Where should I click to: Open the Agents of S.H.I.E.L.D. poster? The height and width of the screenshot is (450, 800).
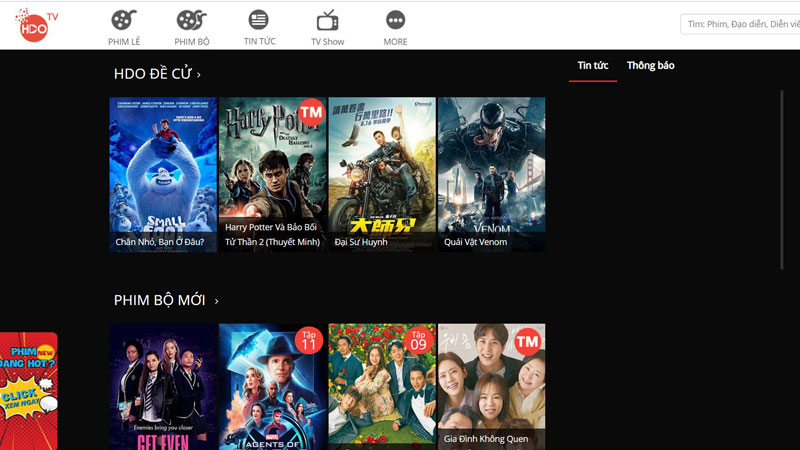pos(272,387)
